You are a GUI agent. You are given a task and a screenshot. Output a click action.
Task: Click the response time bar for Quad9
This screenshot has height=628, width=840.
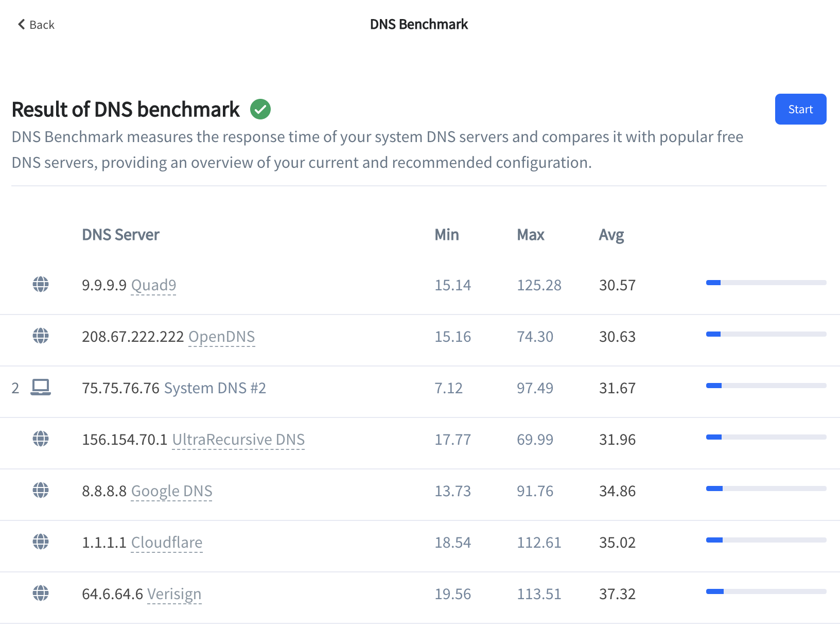[766, 283]
